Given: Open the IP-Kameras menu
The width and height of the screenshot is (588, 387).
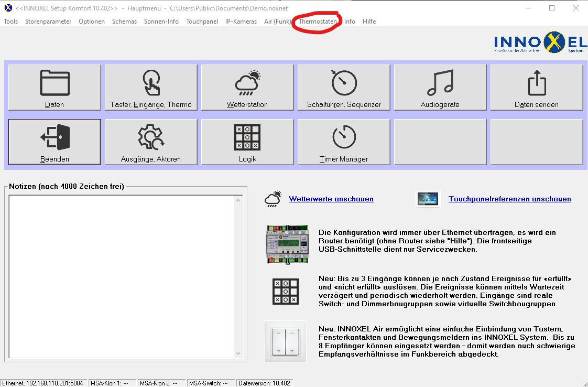Looking at the screenshot, I should pyautogui.click(x=241, y=21).
